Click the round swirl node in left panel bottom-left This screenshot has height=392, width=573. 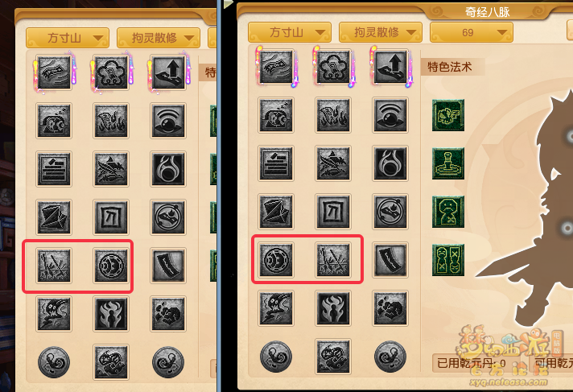coord(54,362)
